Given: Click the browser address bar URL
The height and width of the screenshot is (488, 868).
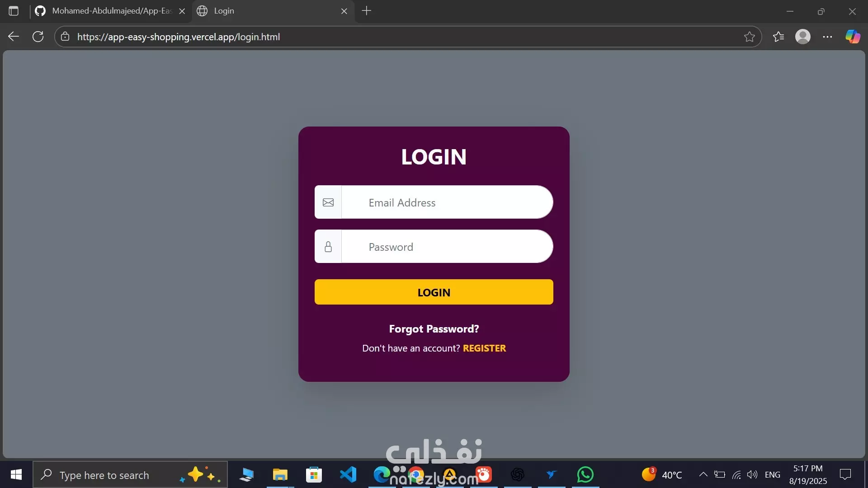Looking at the screenshot, I should [178, 37].
